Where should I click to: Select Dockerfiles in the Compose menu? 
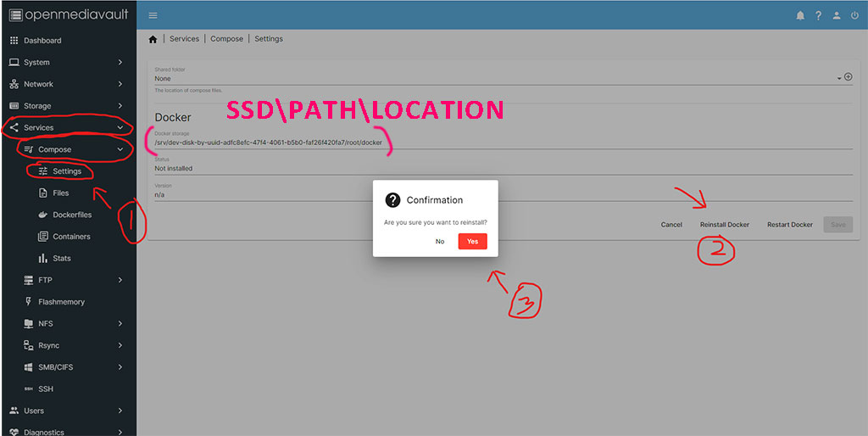click(71, 215)
